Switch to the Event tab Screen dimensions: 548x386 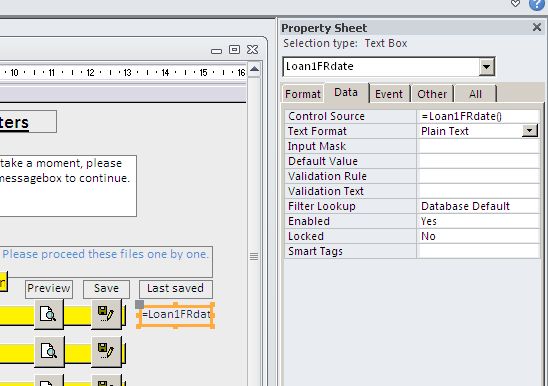pos(389,94)
